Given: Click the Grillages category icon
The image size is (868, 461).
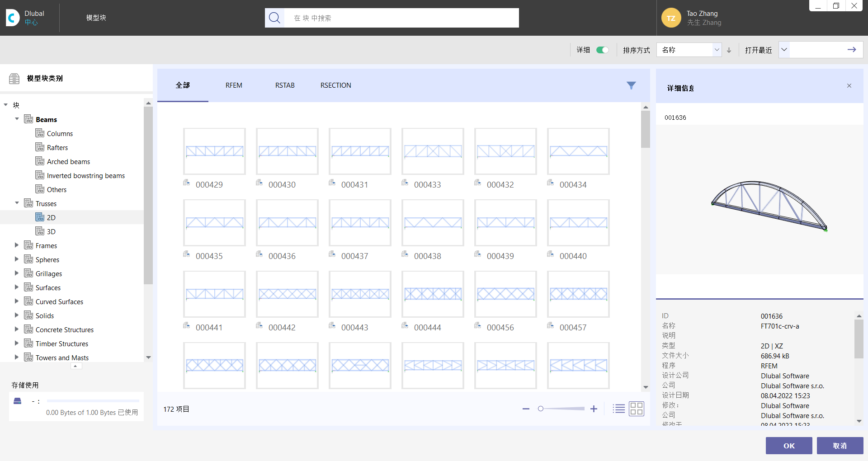Looking at the screenshot, I should click(28, 273).
